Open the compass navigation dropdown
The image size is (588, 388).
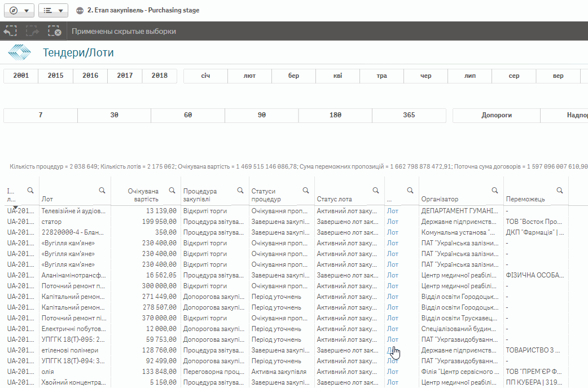(x=19, y=10)
